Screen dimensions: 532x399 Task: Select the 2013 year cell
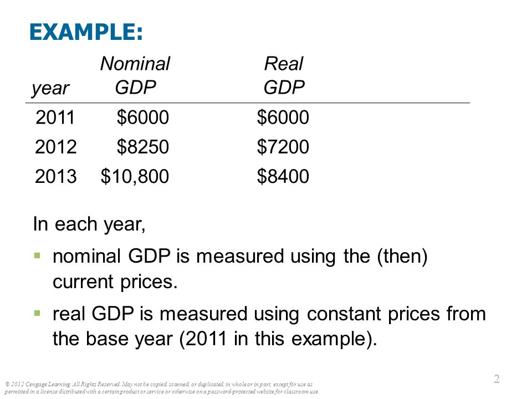point(55,176)
